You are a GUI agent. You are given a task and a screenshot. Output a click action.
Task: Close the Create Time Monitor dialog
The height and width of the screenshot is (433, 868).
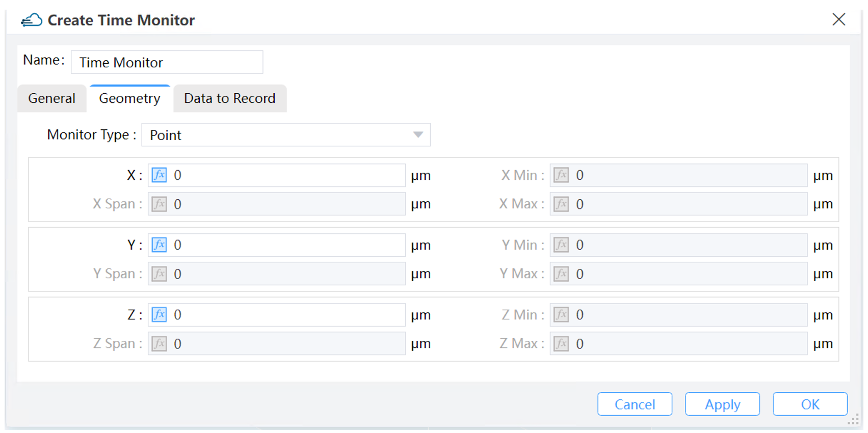[x=838, y=20]
